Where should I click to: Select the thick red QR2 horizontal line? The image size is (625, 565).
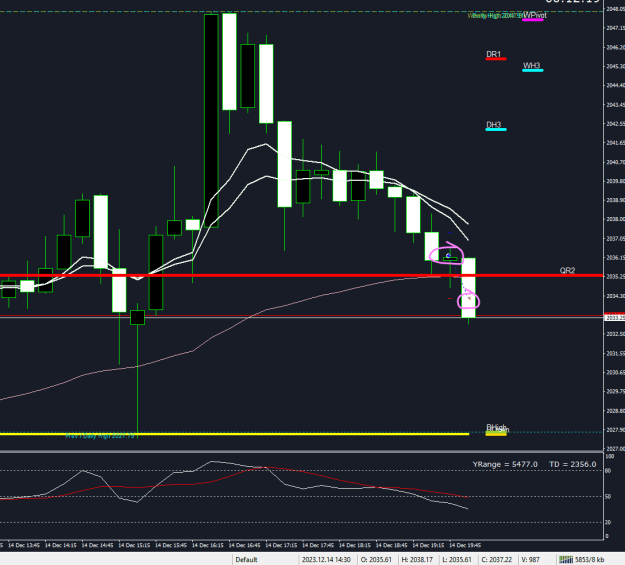(301, 276)
